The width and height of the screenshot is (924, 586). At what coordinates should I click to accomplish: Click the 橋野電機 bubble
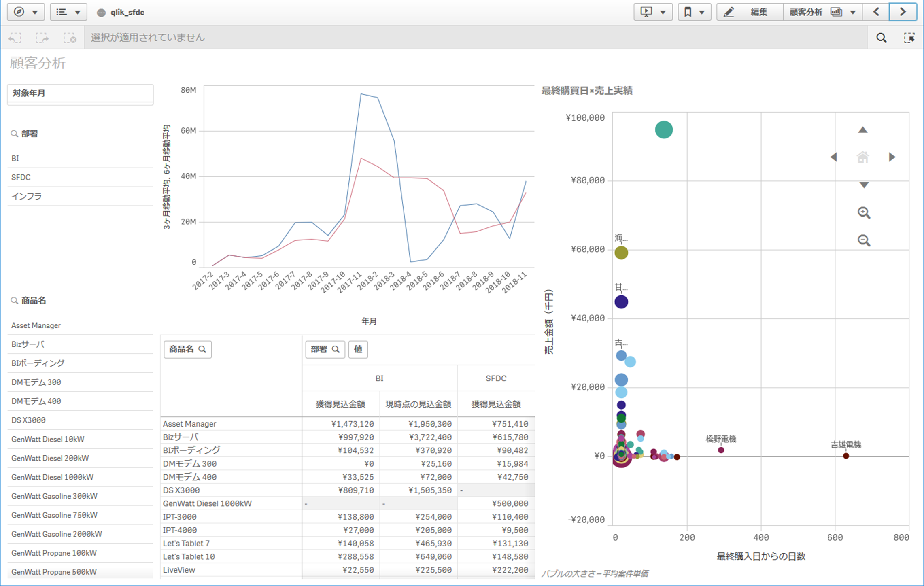coord(721,450)
